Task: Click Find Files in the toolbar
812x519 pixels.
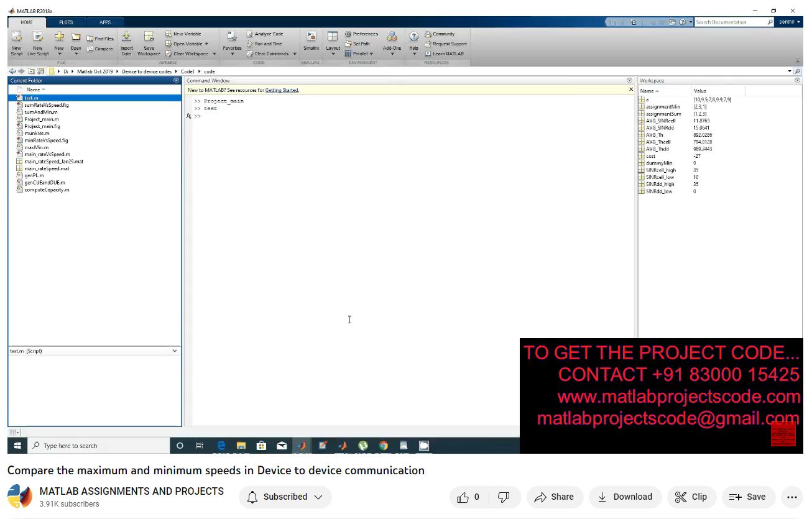Action: (x=100, y=39)
